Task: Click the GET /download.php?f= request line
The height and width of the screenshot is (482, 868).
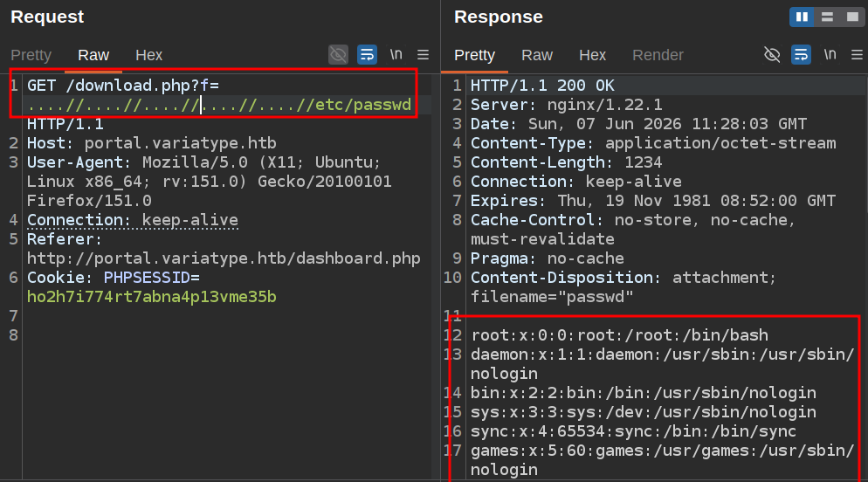Action: tap(123, 86)
